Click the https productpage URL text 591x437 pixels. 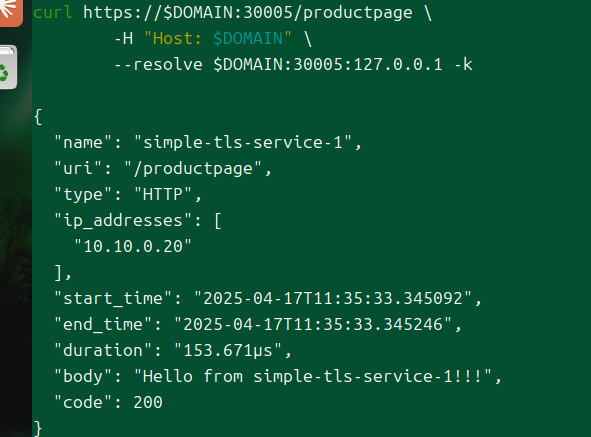(x=248, y=13)
